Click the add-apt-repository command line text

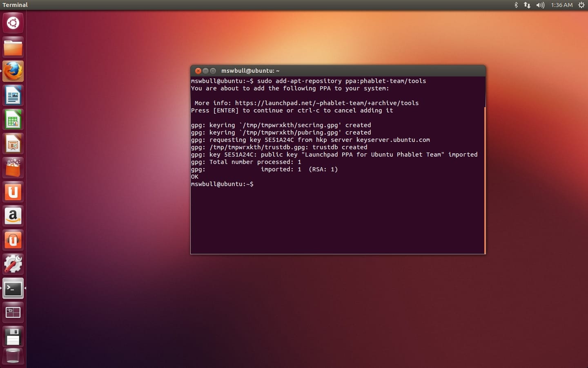point(341,81)
